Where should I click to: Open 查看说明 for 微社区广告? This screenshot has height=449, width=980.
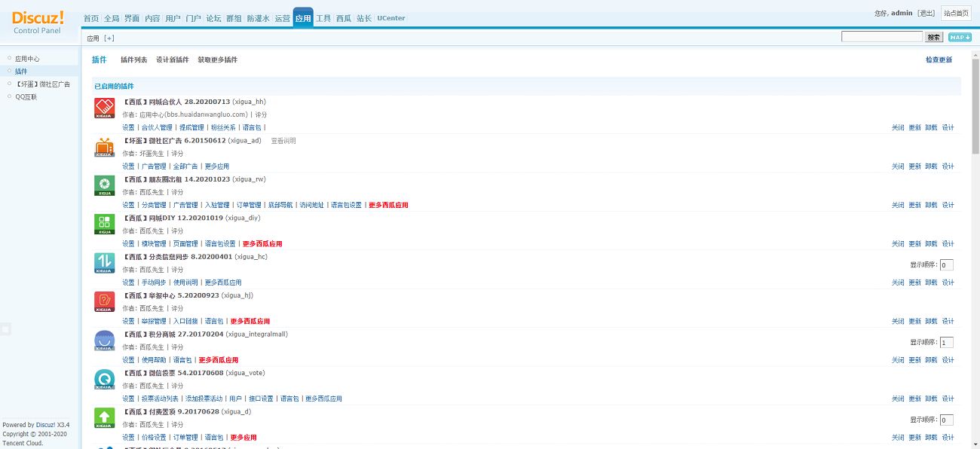[283, 141]
